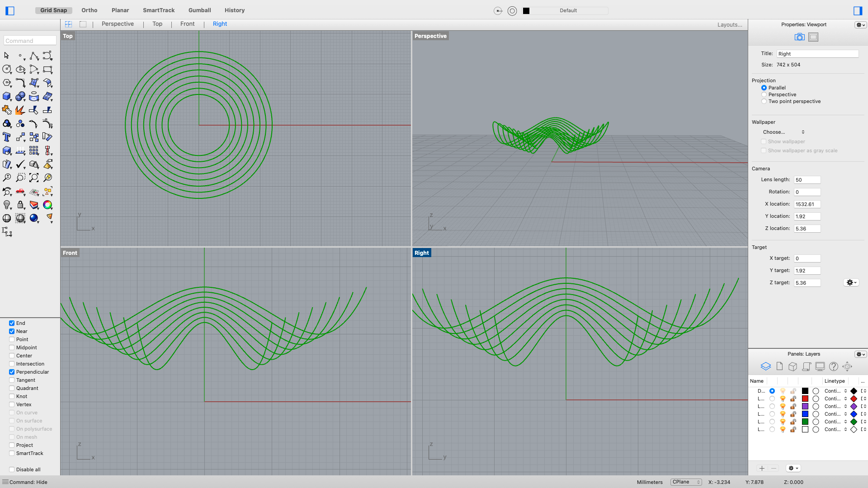Uncheck the Perpendicular object snap
The height and width of the screenshot is (488, 868).
[12, 372]
